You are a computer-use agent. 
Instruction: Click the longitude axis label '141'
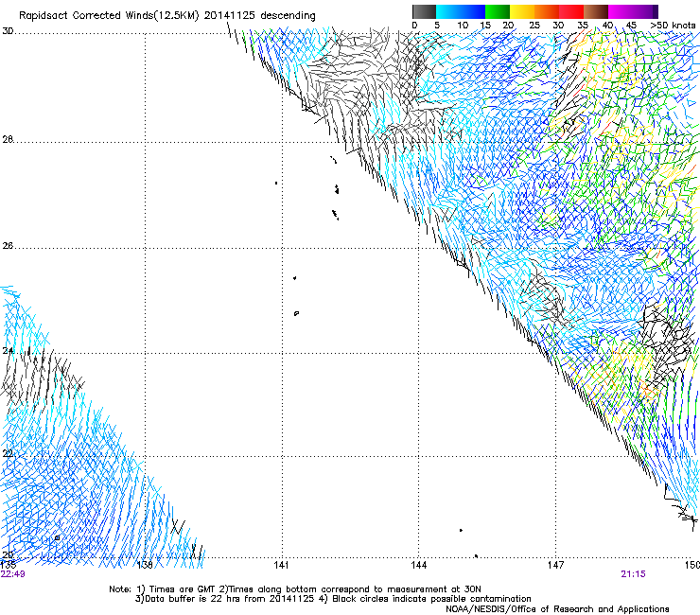pyautogui.click(x=282, y=565)
